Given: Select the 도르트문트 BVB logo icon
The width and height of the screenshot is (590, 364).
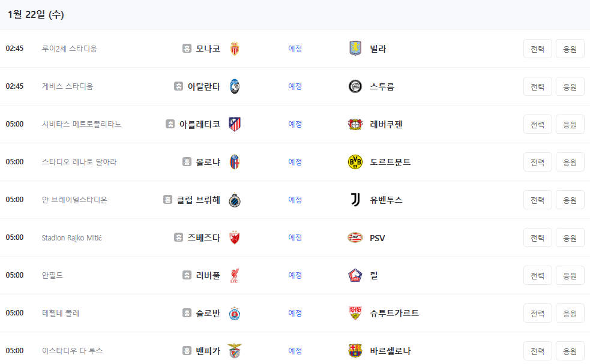Looking at the screenshot, I should click(x=354, y=162).
